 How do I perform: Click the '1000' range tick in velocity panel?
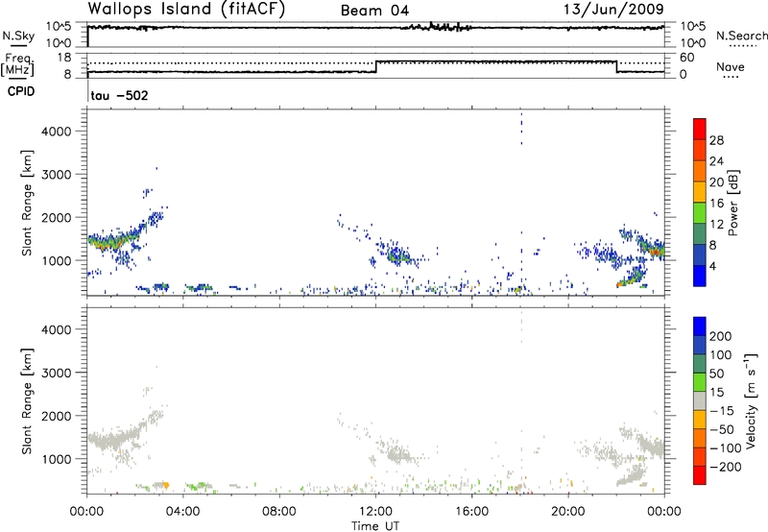[x=57, y=459]
